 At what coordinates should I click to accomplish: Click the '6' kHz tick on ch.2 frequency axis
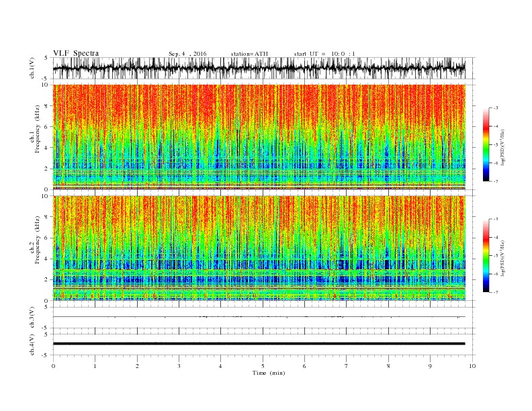pos(46,238)
